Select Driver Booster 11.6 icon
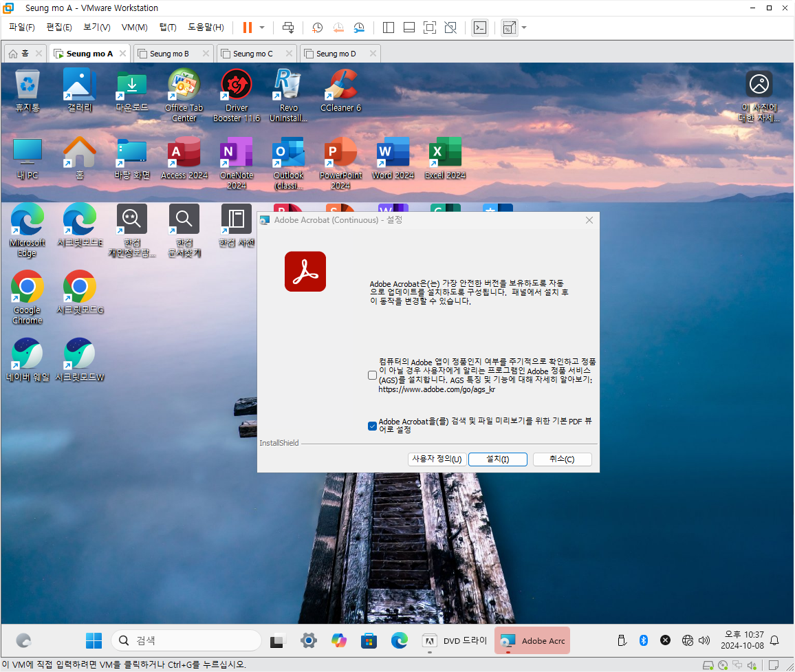Image resolution: width=795 pixels, height=672 pixels. (237, 96)
